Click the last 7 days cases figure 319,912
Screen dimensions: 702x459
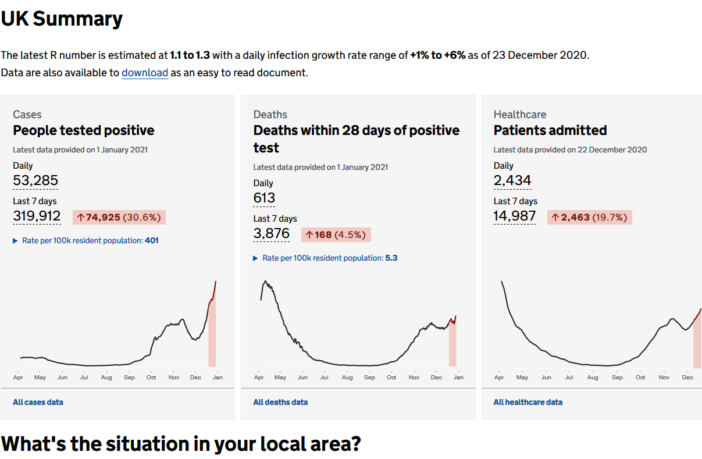37,216
